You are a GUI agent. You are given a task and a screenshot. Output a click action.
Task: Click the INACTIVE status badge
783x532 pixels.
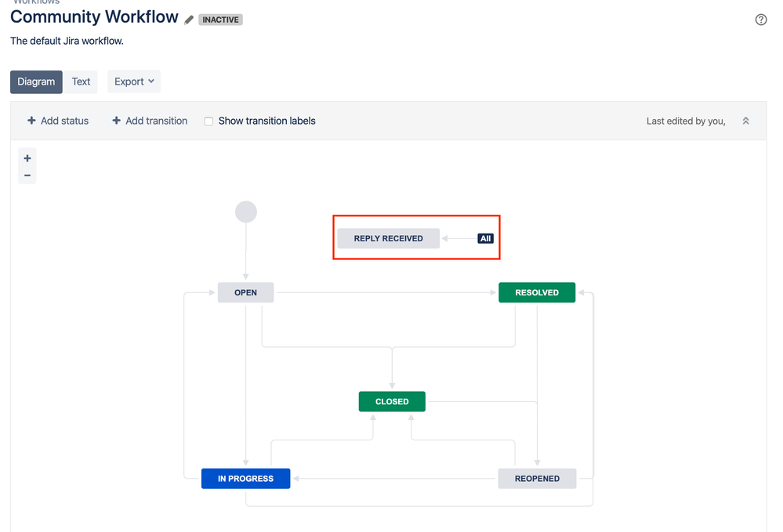220,20
